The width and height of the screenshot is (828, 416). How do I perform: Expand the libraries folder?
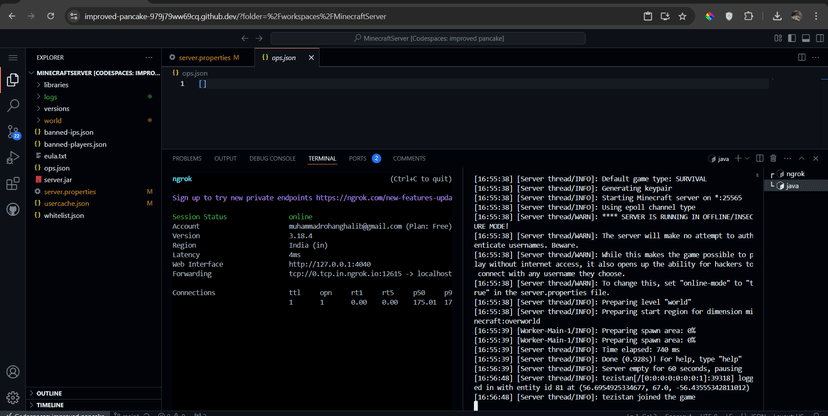[x=56, y=85]
